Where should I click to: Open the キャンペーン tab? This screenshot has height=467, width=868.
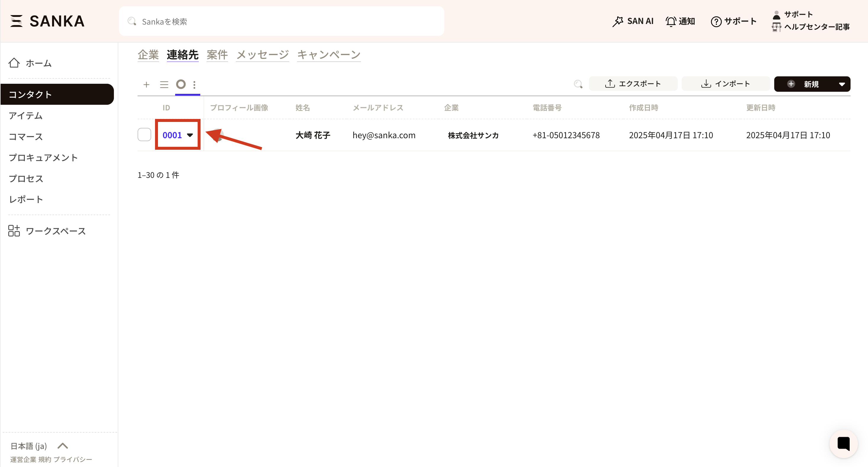coord(329,55)
